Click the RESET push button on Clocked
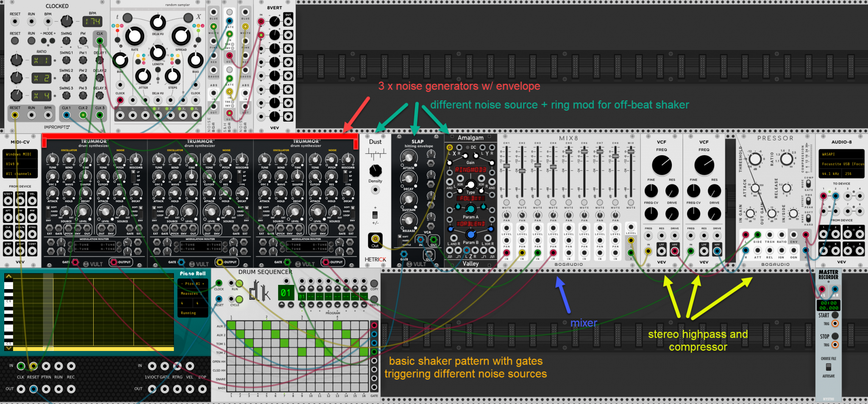 15,41
